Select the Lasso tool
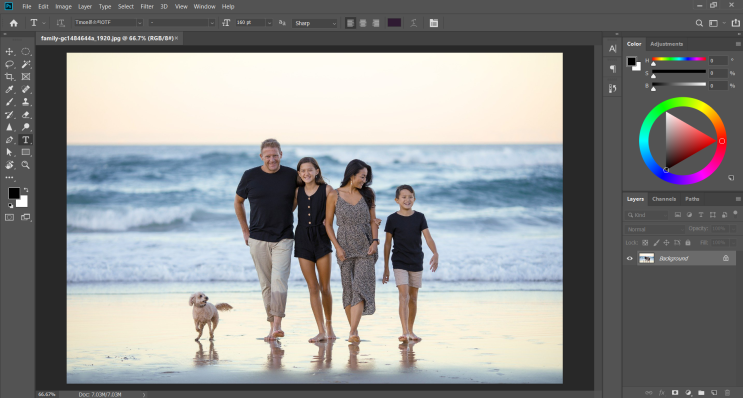The height and width of the screenshot is (398, 743). click(9, 64)
